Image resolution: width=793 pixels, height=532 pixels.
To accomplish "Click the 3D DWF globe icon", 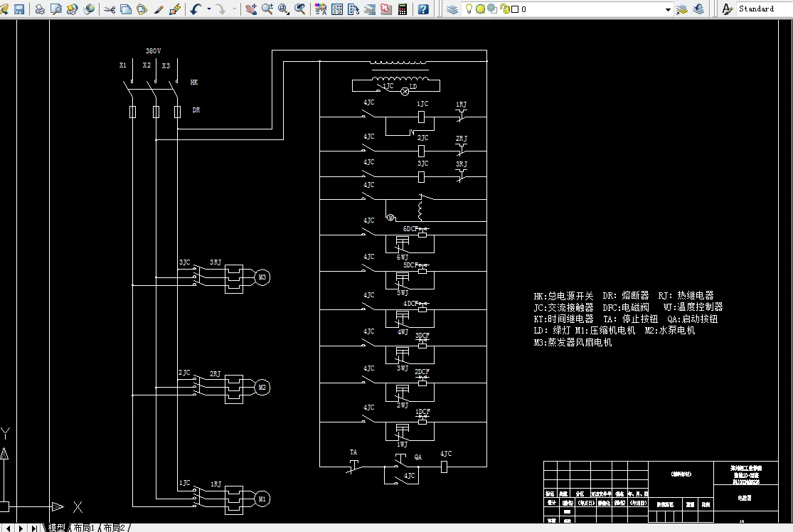I will pos(89,9).
